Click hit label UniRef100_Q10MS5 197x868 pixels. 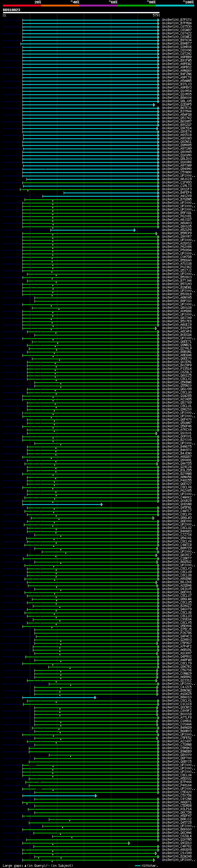pos(177,94)
